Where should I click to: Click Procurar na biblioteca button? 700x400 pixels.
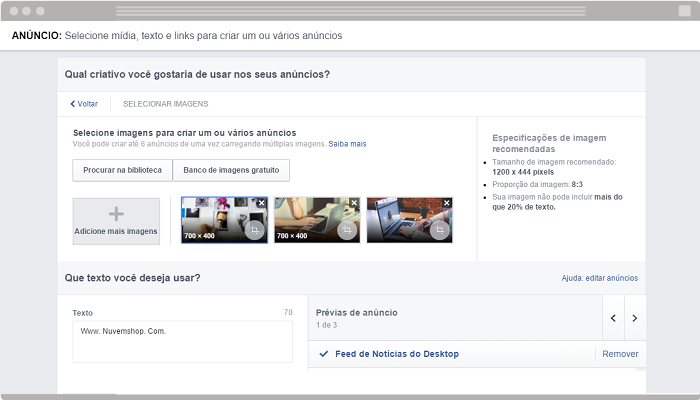tap(122, 170)
